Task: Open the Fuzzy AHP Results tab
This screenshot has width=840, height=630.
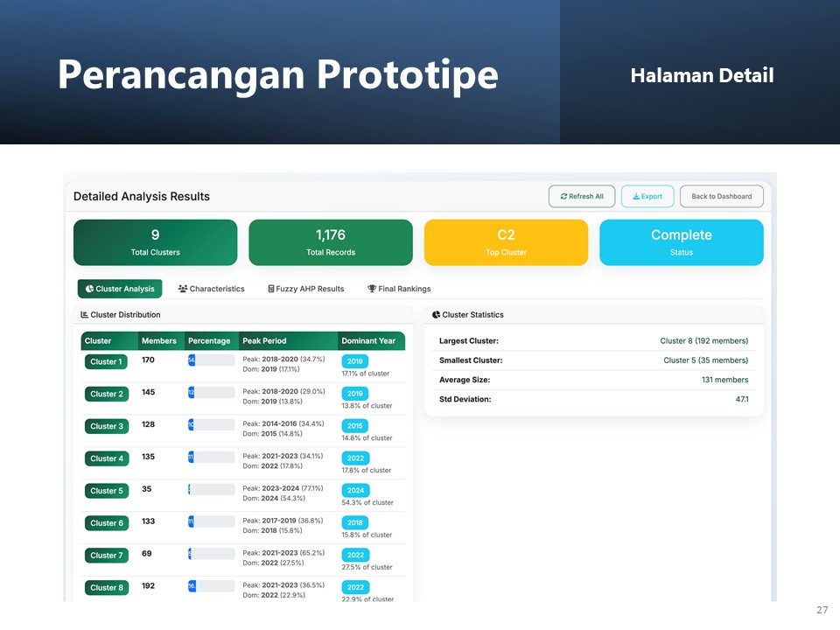Action: tap(306, 289)
